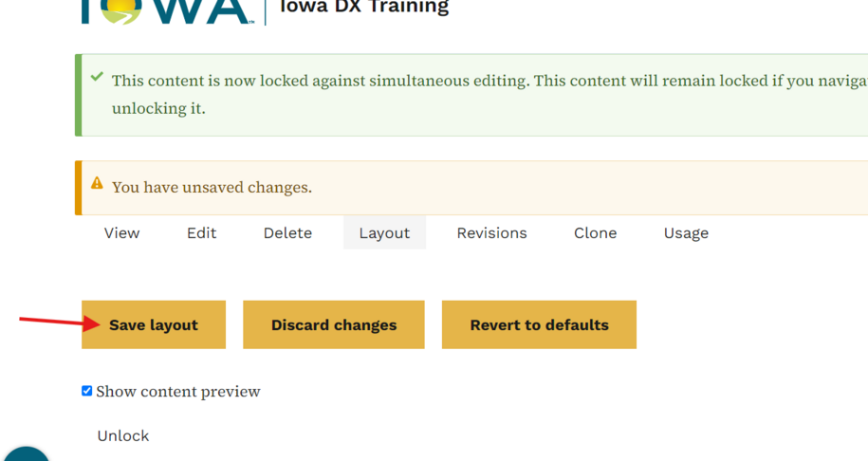The width and height of the screenshot is (868, 461).
Task: Go to the Delete tab
Action: [x=287, y=233]
